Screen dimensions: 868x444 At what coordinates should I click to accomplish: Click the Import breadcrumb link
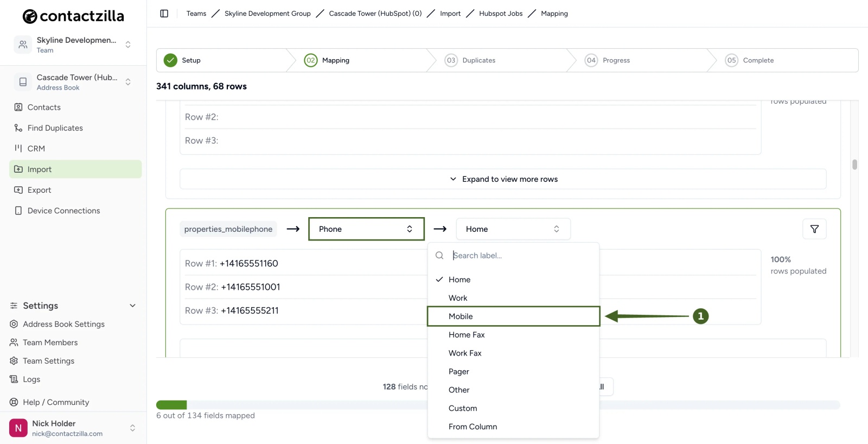[450, 14]
